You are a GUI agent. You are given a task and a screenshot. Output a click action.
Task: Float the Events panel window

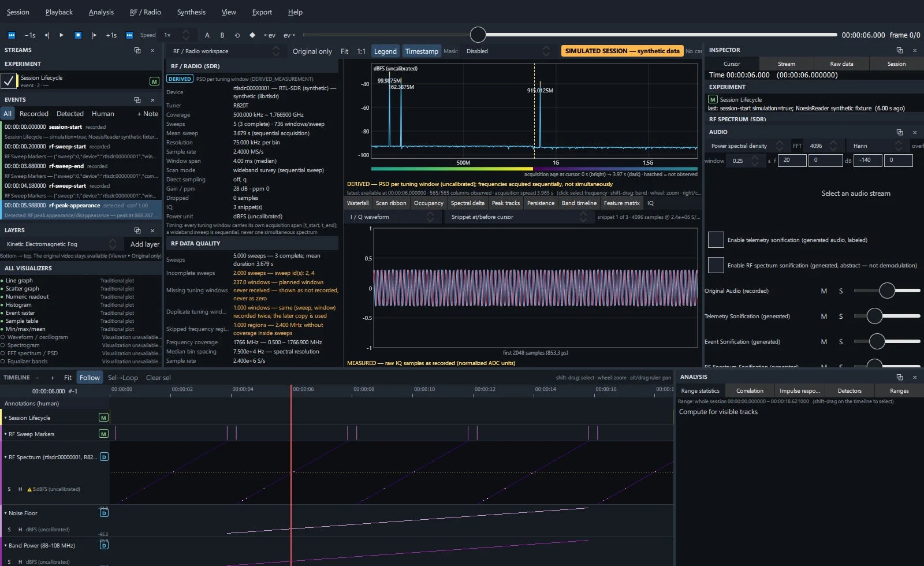137,100
